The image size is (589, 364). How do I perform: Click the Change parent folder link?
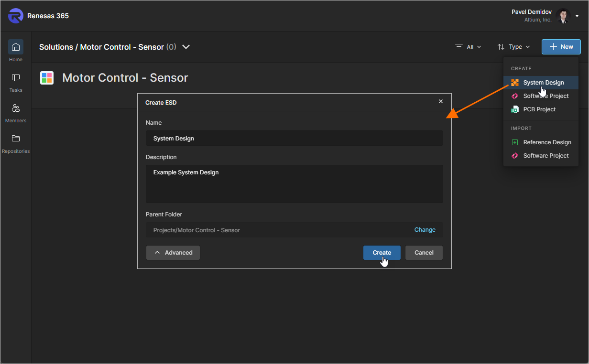[425, 230]
